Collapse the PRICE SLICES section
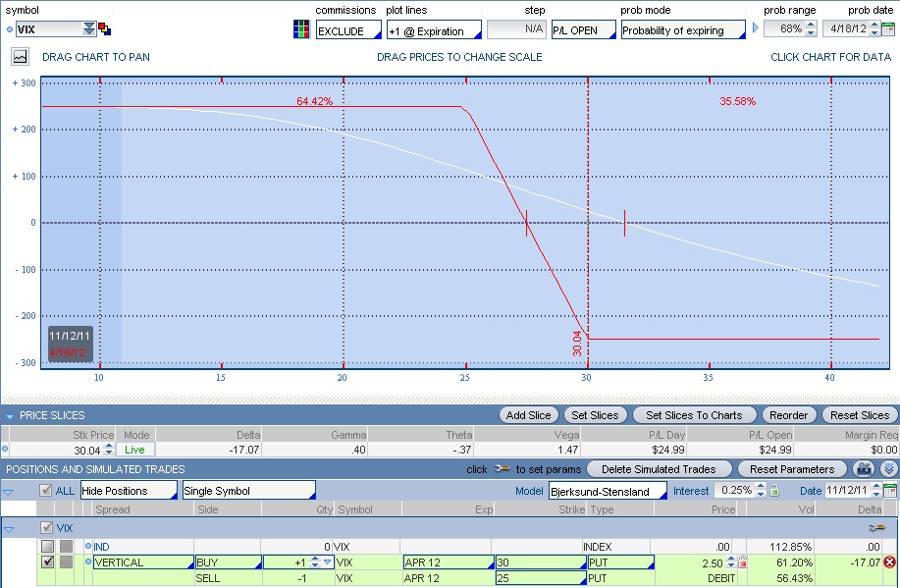Image resolution: width=900 pixels, height=588 pixels. tap(9, 416)
